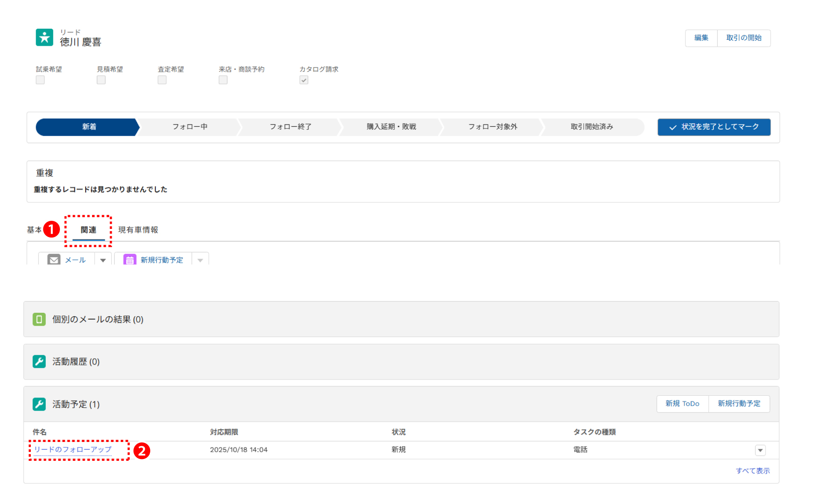Click the purple calendar icon for 新規行動予定
822x504 pixels.
[x=130, y=260]
